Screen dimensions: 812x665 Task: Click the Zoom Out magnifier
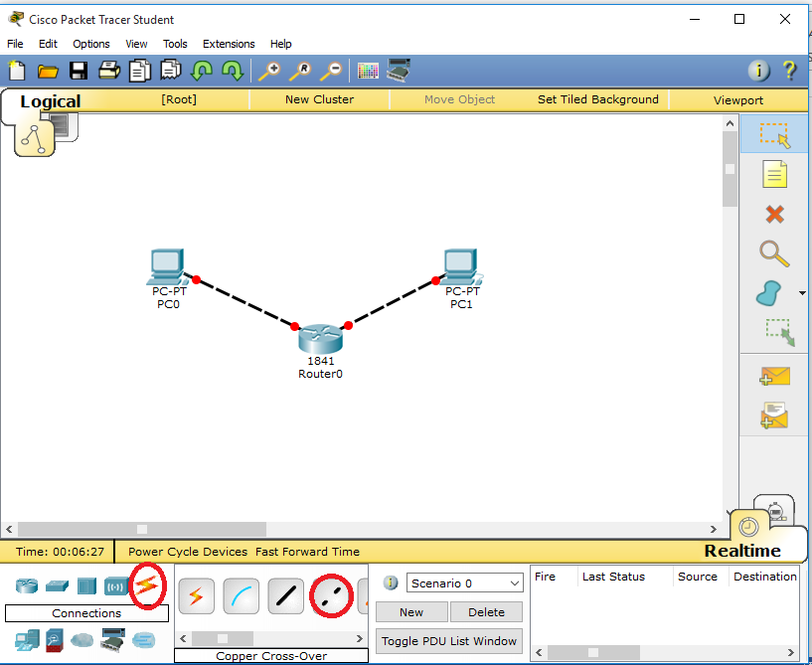[331, 71]
